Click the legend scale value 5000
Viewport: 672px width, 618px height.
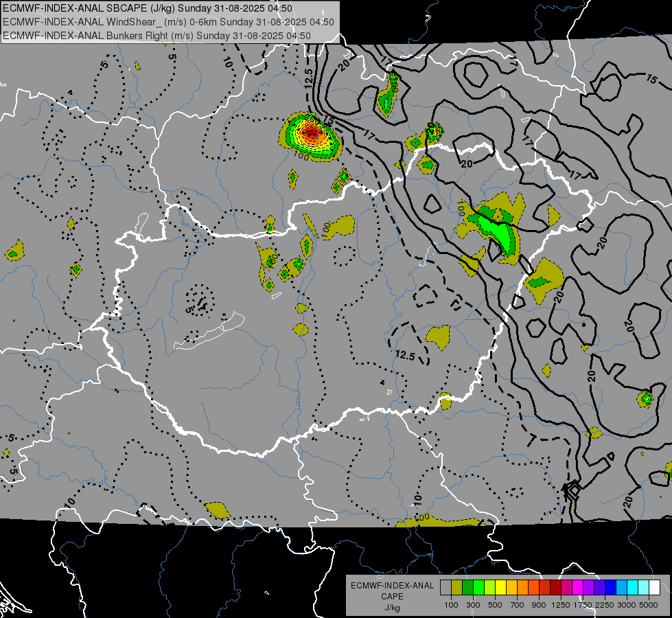[x=649, y=605]
